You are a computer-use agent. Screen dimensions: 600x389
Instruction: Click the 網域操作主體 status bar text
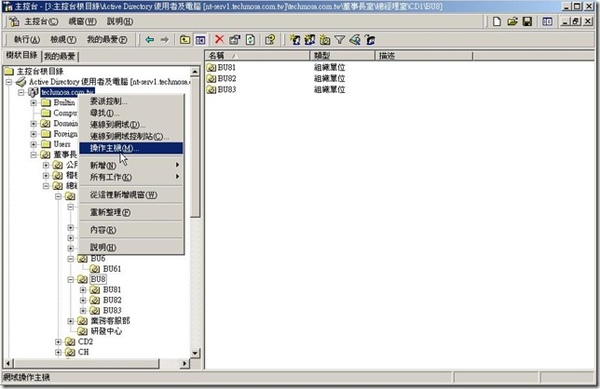point(26,378)
